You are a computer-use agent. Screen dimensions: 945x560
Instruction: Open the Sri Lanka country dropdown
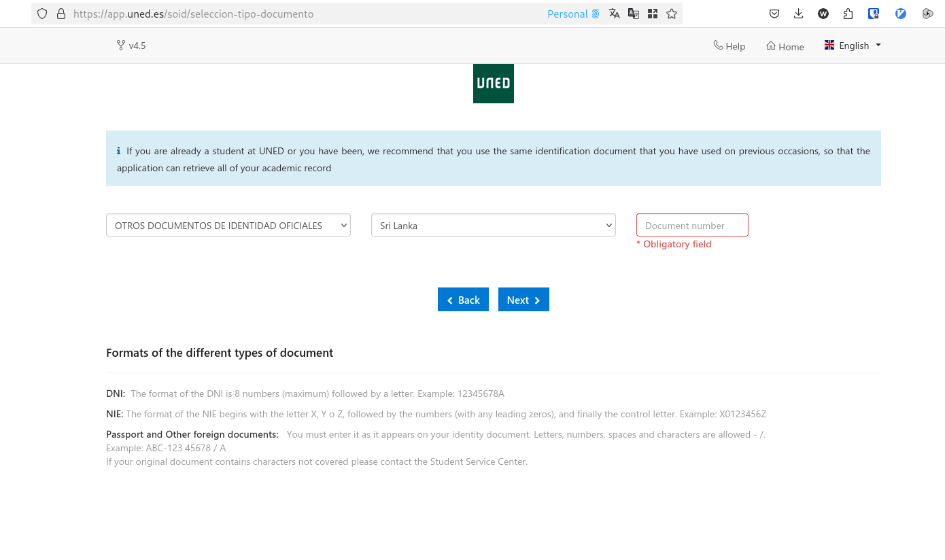click(494, 226)
